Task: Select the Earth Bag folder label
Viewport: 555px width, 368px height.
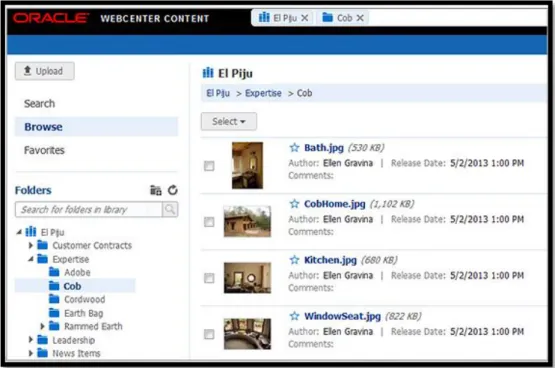Action: pyautogui.click(x=84, y=314)
